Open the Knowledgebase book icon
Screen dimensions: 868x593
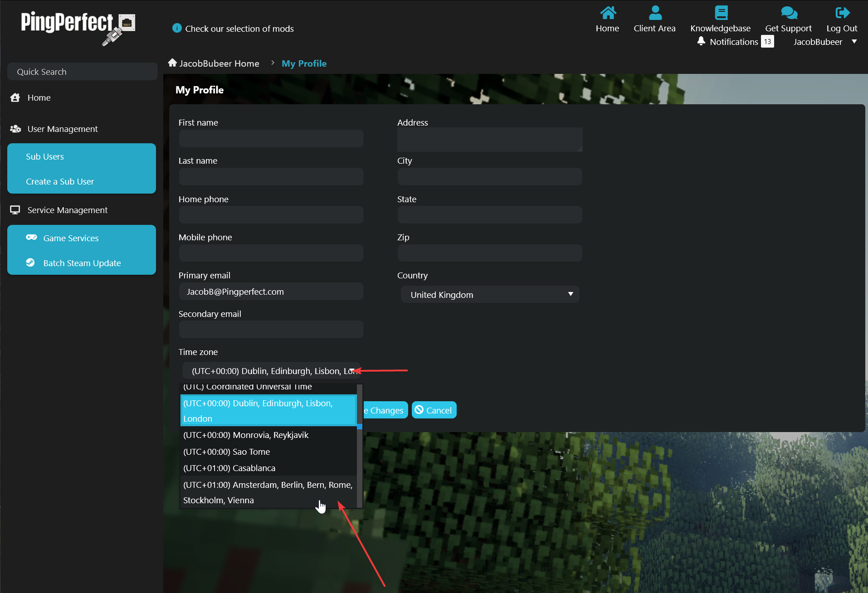point(721,13)
